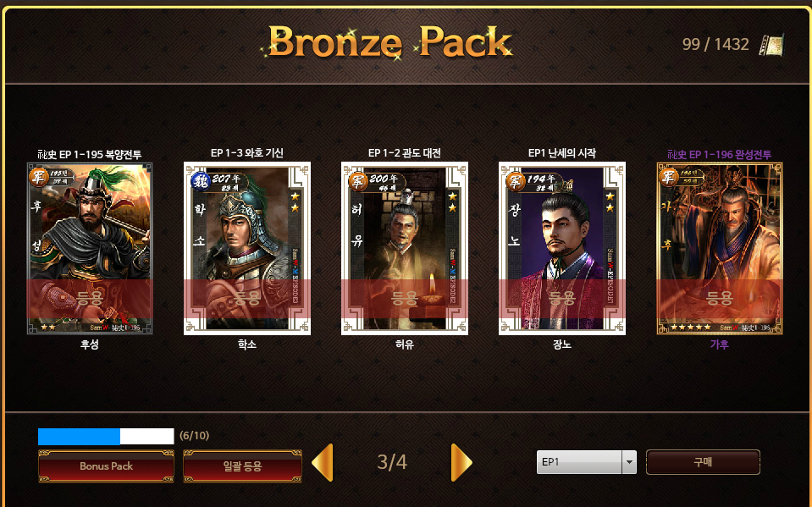Click the 등용 overlay on 허유 card

coord(405,299)
